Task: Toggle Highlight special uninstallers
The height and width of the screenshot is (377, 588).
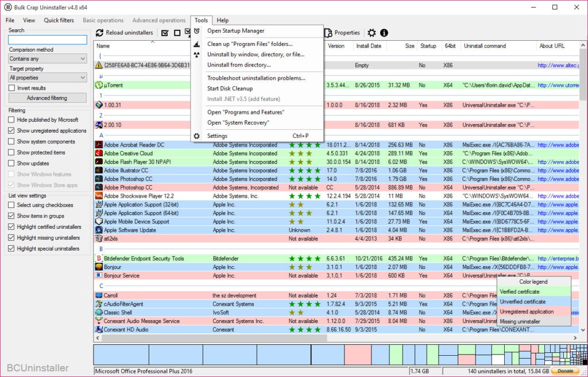Action: [11, 249]
